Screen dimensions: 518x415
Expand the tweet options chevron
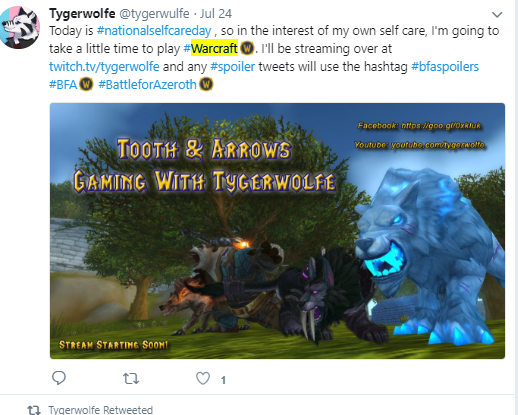497,15
